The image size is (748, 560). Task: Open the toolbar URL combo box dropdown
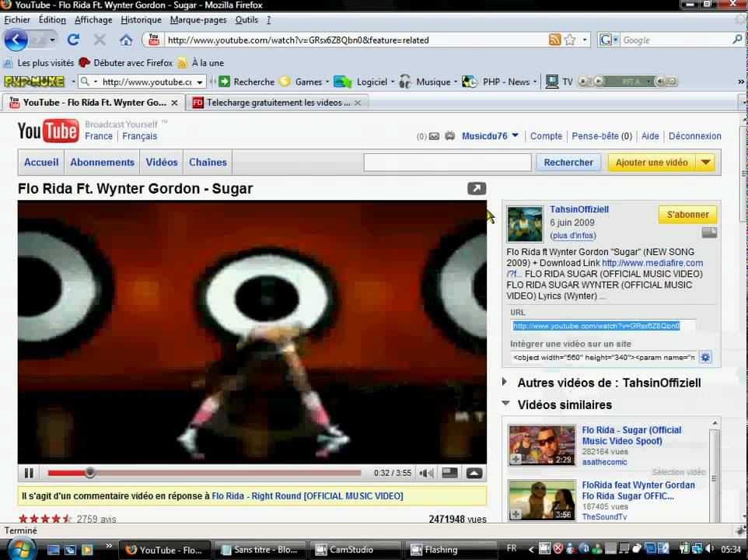click(199, 82)
